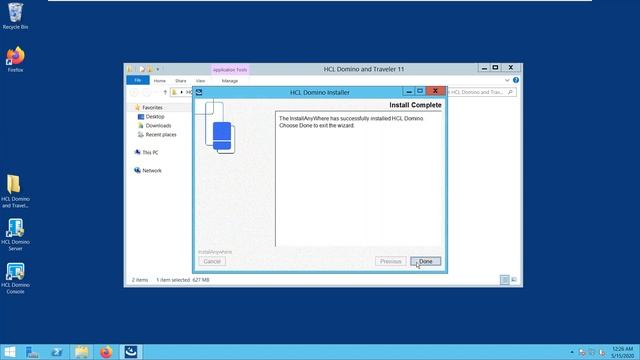640x360 pixels.
Task: Expand the Explorer ribbon chevron
Action: click(x=507, y=80)
